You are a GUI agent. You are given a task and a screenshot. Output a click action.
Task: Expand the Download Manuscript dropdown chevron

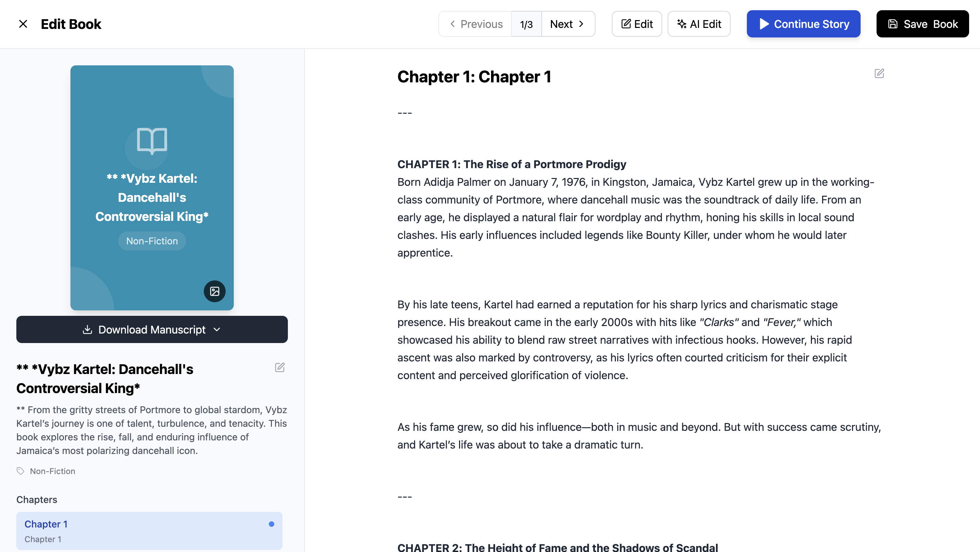pos(217,329)
